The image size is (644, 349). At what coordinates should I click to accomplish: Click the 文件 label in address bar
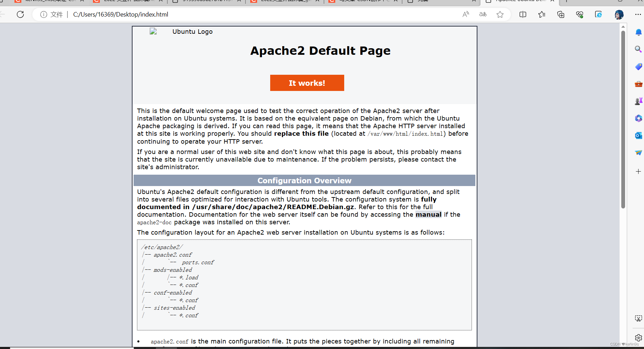(x=56, y=14)
